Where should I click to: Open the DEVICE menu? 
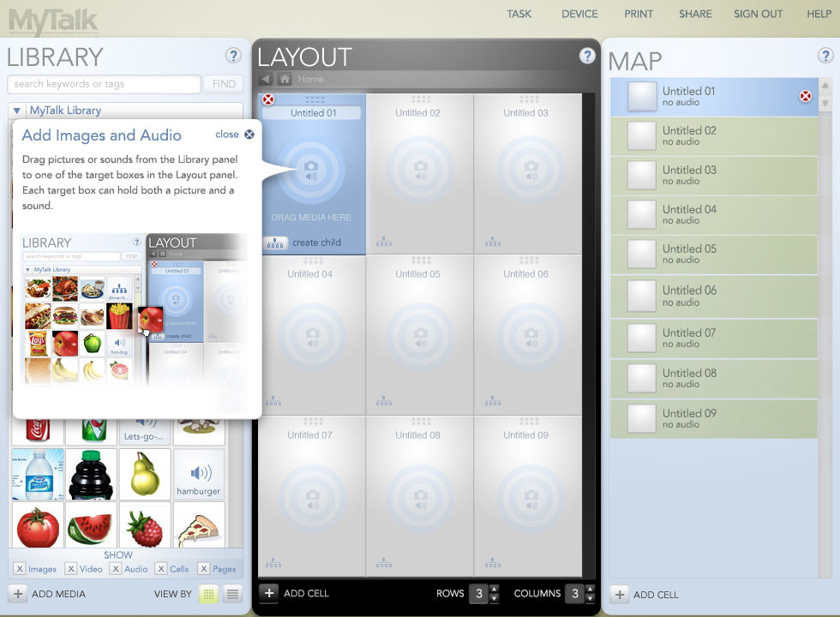579,14
